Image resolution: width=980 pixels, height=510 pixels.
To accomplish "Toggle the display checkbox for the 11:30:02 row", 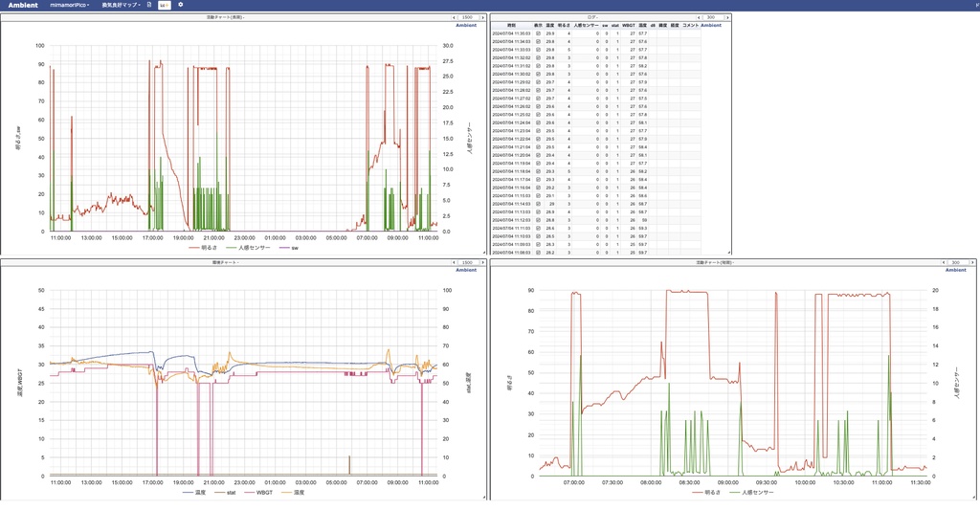I will [538, 74].
